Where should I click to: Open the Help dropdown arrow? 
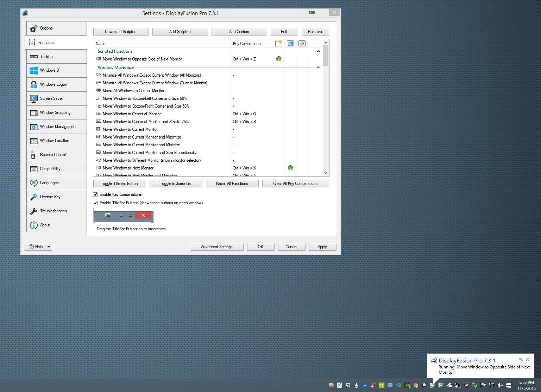pos(49,247)
